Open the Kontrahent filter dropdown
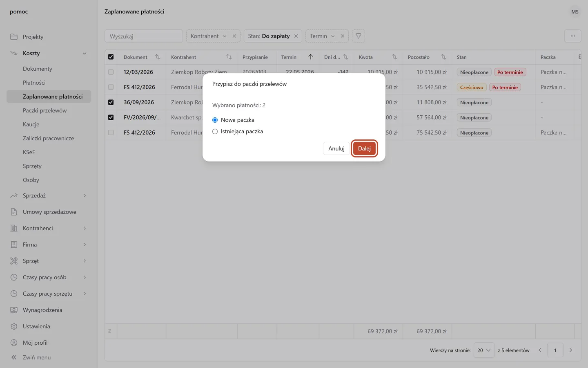 tap(208, 36)
